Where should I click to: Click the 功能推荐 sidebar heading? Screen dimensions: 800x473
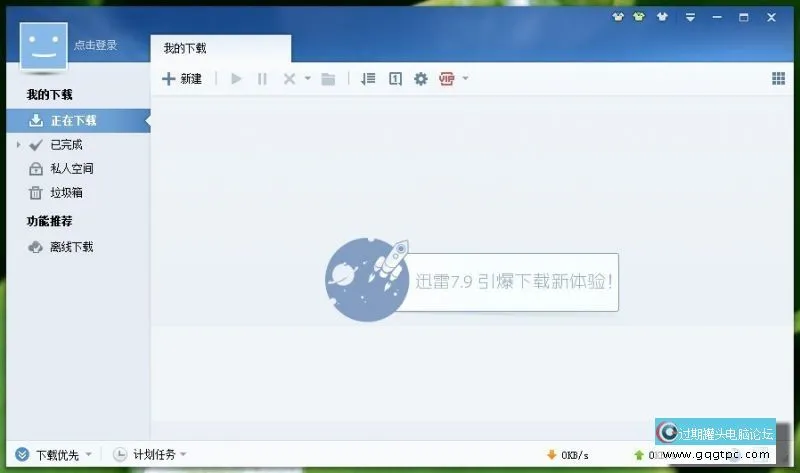(x=49, y=221)
